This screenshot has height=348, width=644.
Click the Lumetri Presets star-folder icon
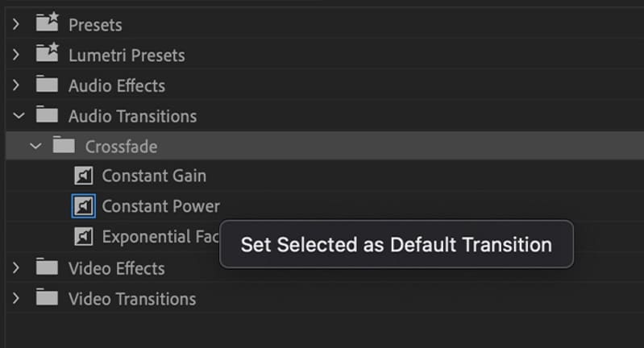(48, 55)
